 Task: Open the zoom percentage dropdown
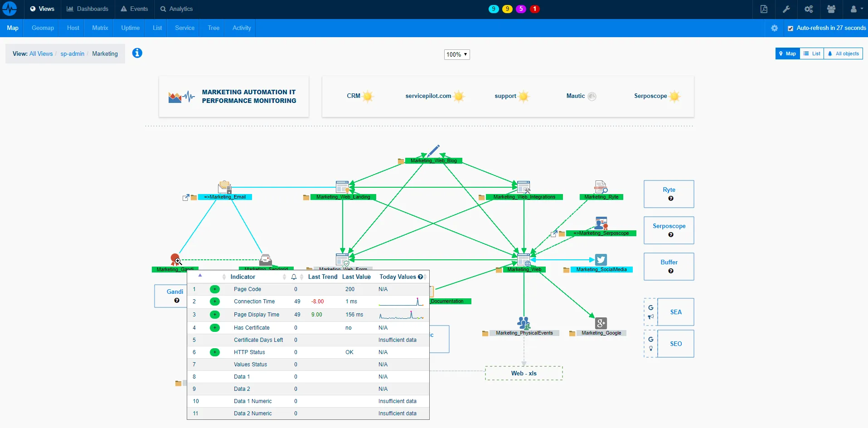click(x=456, y=54)
